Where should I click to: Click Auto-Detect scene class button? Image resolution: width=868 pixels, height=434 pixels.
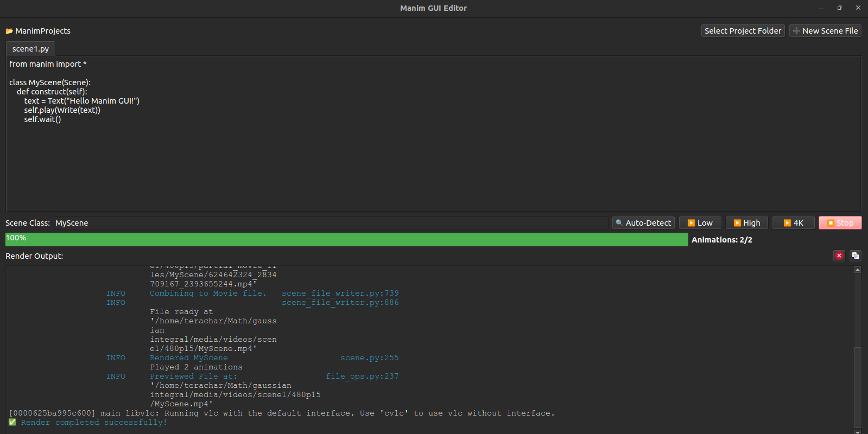pos(644,223)
